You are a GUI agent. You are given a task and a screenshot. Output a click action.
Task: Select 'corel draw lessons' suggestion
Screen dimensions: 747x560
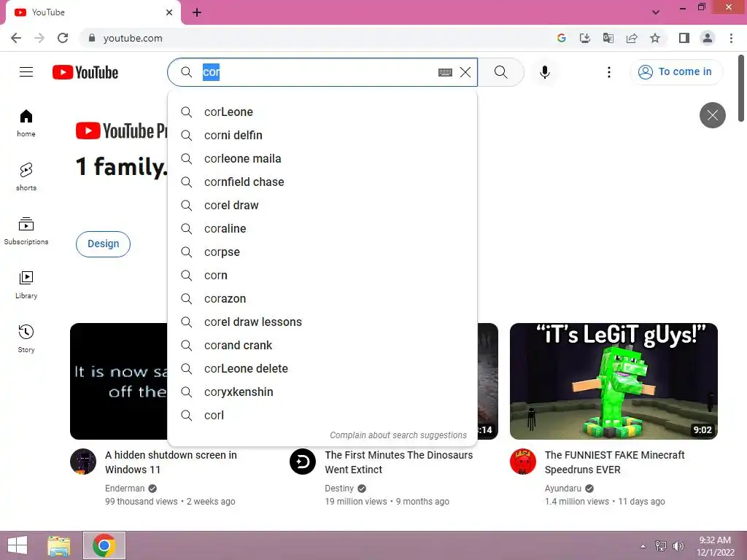click(322, 322)
